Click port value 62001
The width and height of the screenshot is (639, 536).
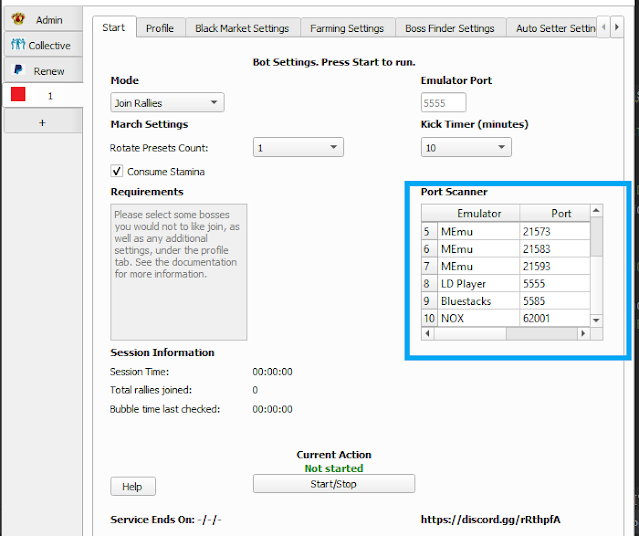point(536,318)
